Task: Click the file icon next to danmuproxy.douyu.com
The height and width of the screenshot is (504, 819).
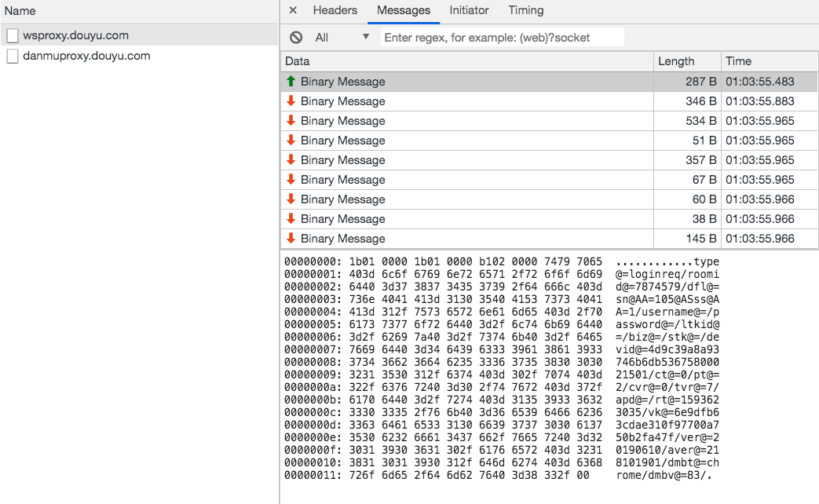Action: coord(12,57)
